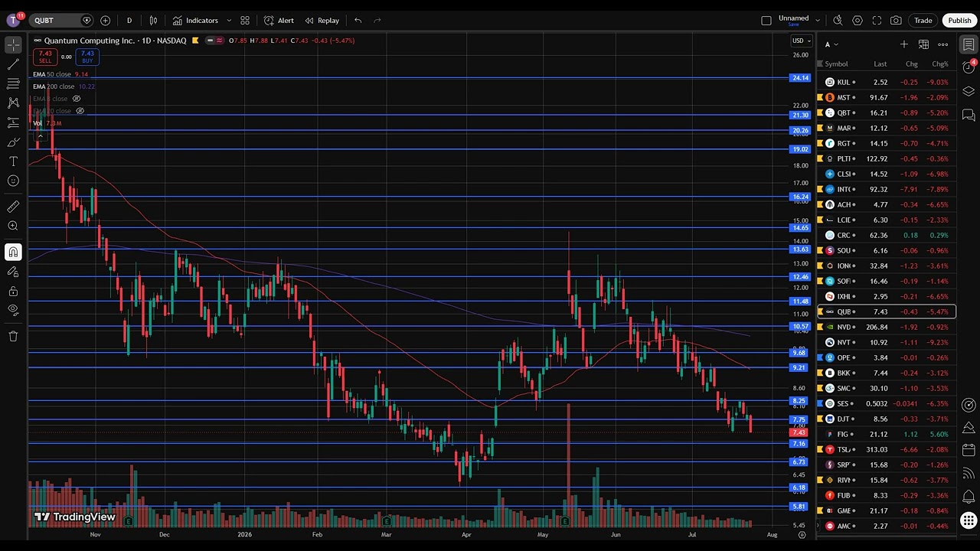Open the Fibonacci retracement tools
This screenshot has height=551, width=980.
(13, 83)
